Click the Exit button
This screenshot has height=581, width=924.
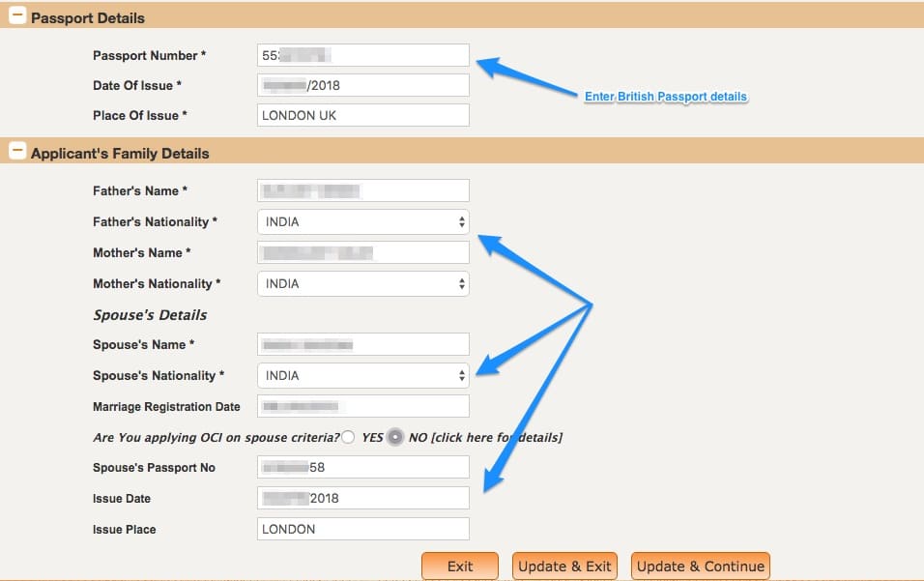[460, 566]
